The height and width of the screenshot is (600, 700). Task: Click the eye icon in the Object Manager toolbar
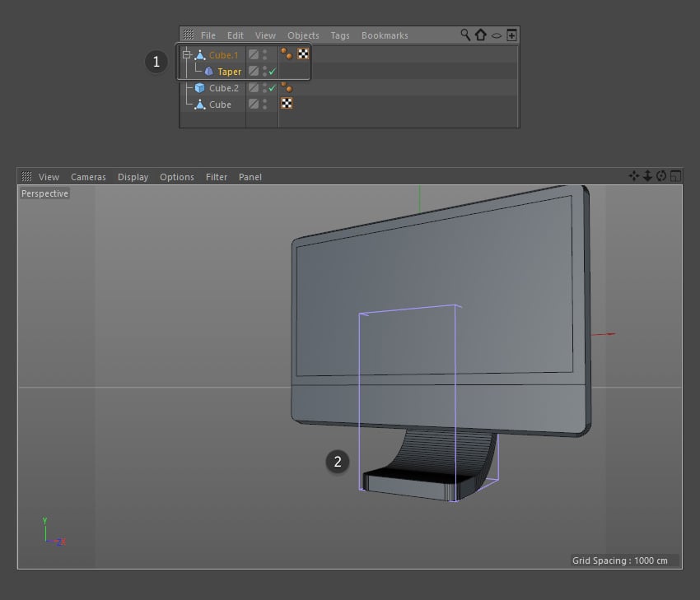click(x=495, y=35)
